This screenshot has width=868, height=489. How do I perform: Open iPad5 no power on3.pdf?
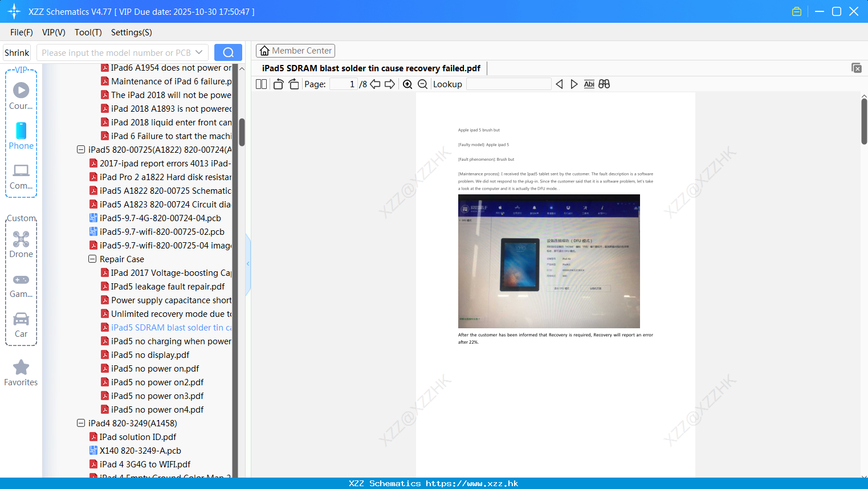pyautogui.click(x=157, y=396)
